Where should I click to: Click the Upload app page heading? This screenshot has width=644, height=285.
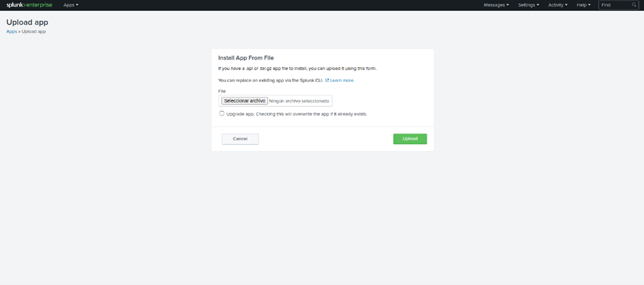[x=27, y=23]
